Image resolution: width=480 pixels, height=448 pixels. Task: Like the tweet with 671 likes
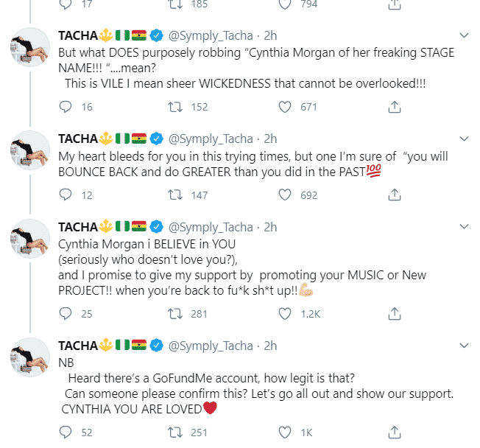point(285,107)
